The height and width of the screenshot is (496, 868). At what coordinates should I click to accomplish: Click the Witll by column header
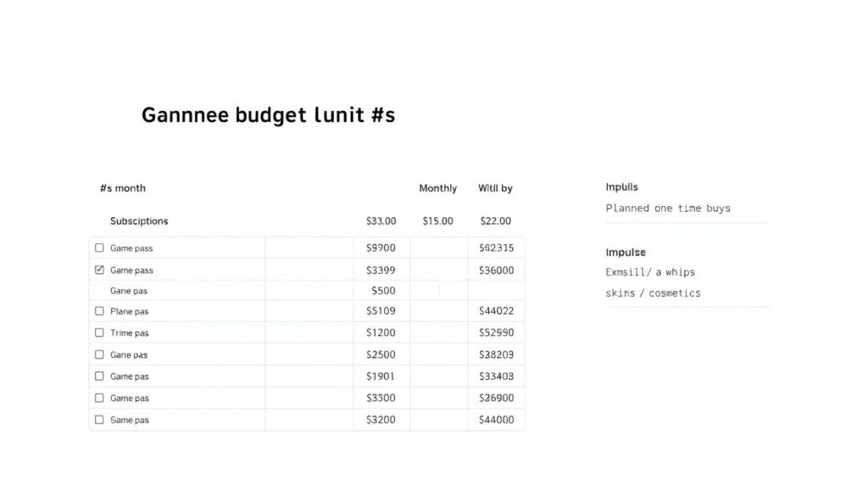point(494,187)
